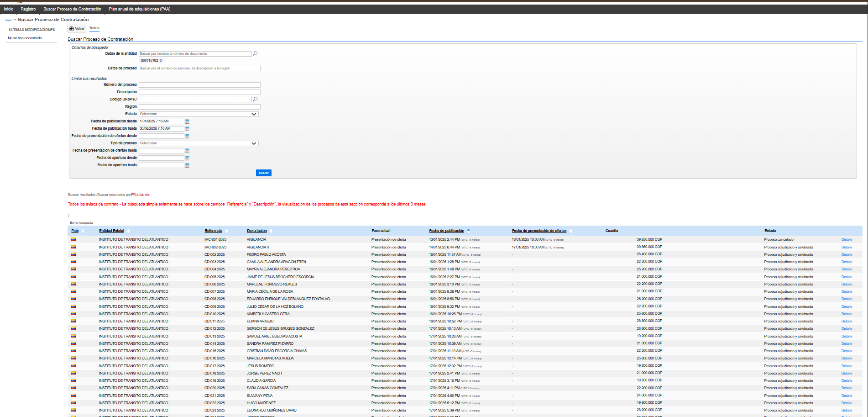This screenshot has height=417, width=868.
Task: Select description MARCELA MANOTAS RUEDA
Action: pyautogui.click(x=270, y=358)
